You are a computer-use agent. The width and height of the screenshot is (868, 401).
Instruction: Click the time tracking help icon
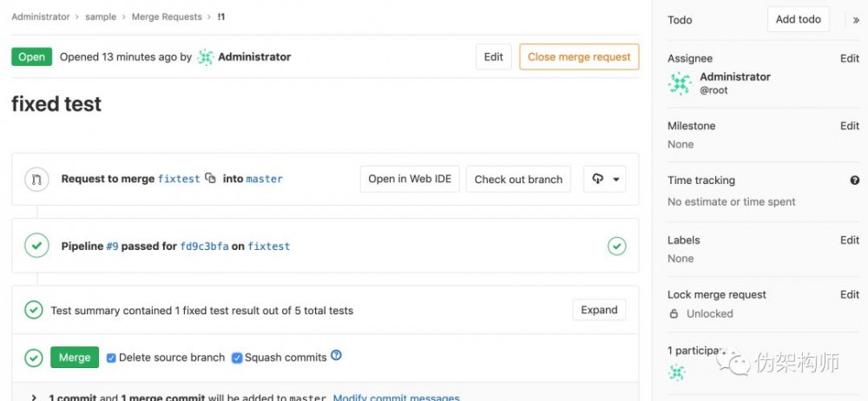point(854,181)
